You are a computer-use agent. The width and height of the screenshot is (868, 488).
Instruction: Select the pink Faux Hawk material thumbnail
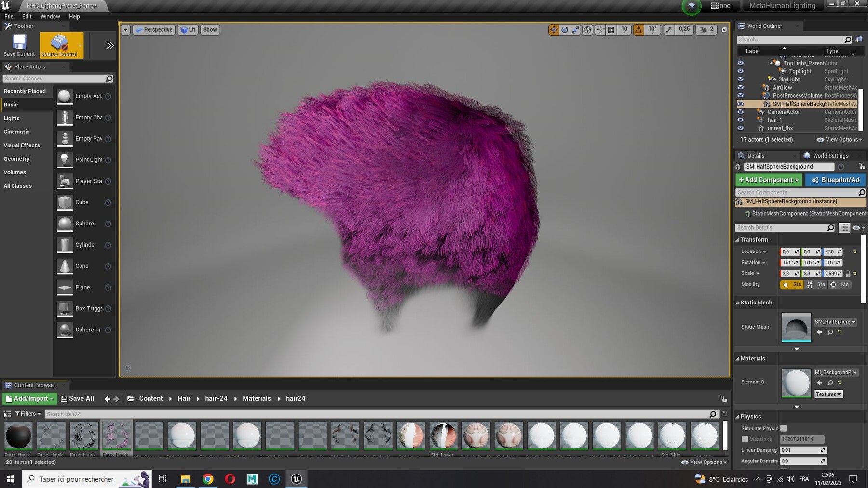116,435
